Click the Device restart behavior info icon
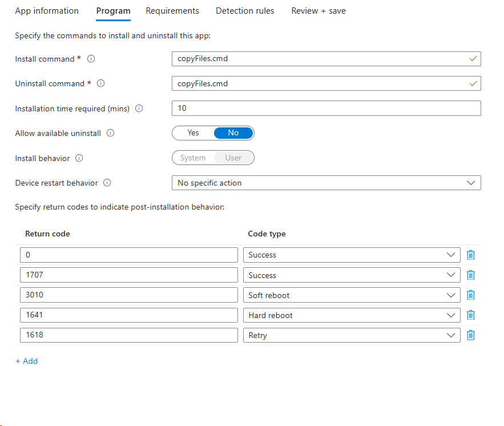The height and width of the screenshot is (426, 504). [107, 183]
